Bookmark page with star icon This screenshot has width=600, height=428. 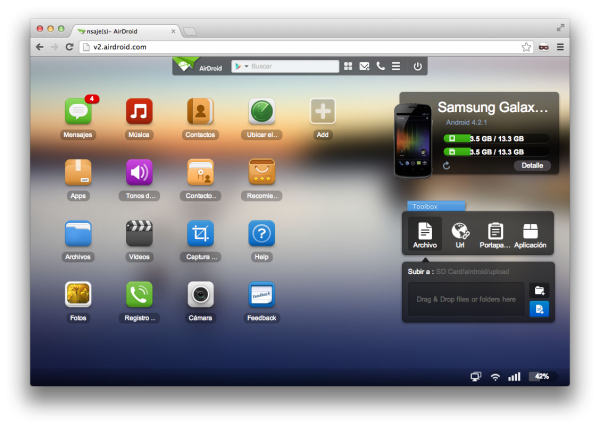526,47
